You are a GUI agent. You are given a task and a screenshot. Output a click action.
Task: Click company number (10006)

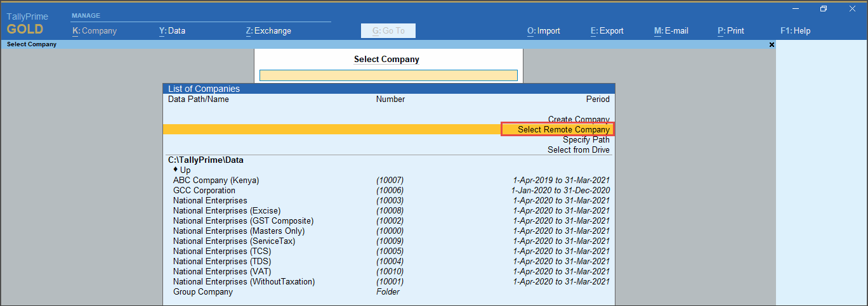pos(390,190)
